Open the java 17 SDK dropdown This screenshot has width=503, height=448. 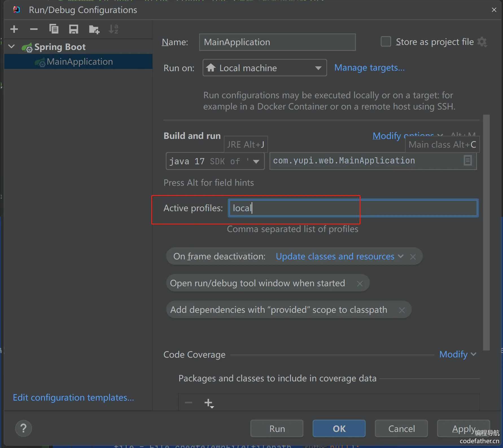[215, 161]
